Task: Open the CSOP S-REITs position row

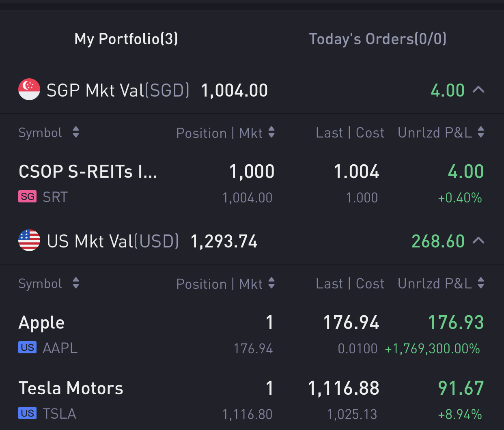Action: pyautogui.click(x=88, y=172)
